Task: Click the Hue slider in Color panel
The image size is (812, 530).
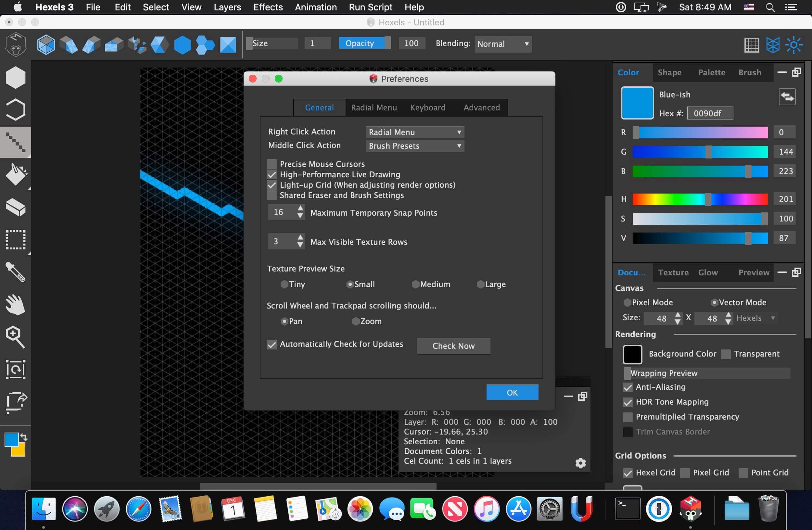Action: point(700,199)
